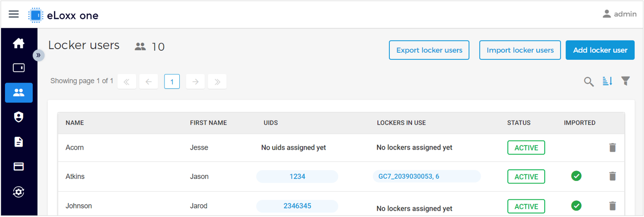
Task: Click 'No lockers assigned yet' for Acorn
Action: point(415,148)
